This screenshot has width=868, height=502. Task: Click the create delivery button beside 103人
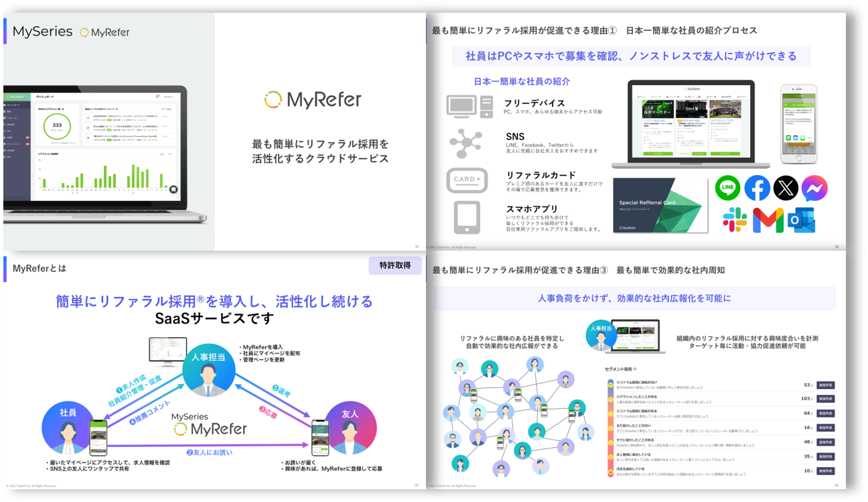[x=825, y=399]
